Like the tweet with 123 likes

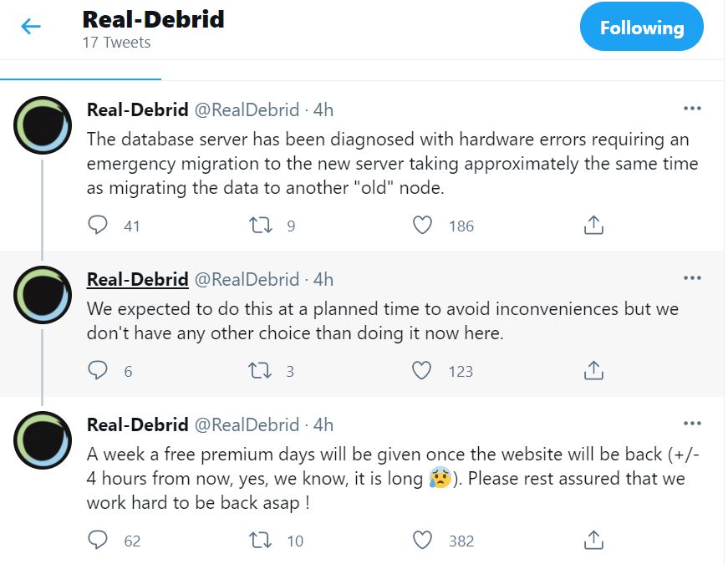point(423,370)
